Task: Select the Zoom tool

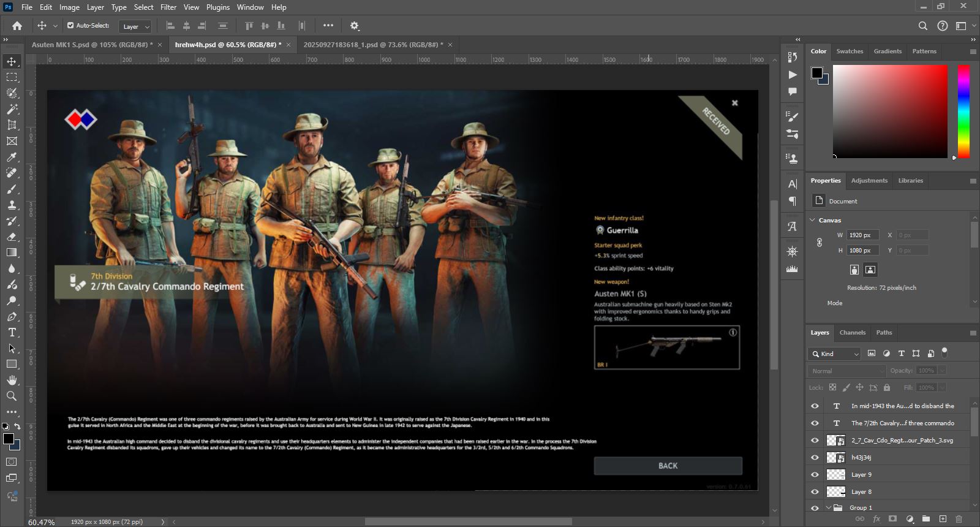Action: click(x=12, y=396)
